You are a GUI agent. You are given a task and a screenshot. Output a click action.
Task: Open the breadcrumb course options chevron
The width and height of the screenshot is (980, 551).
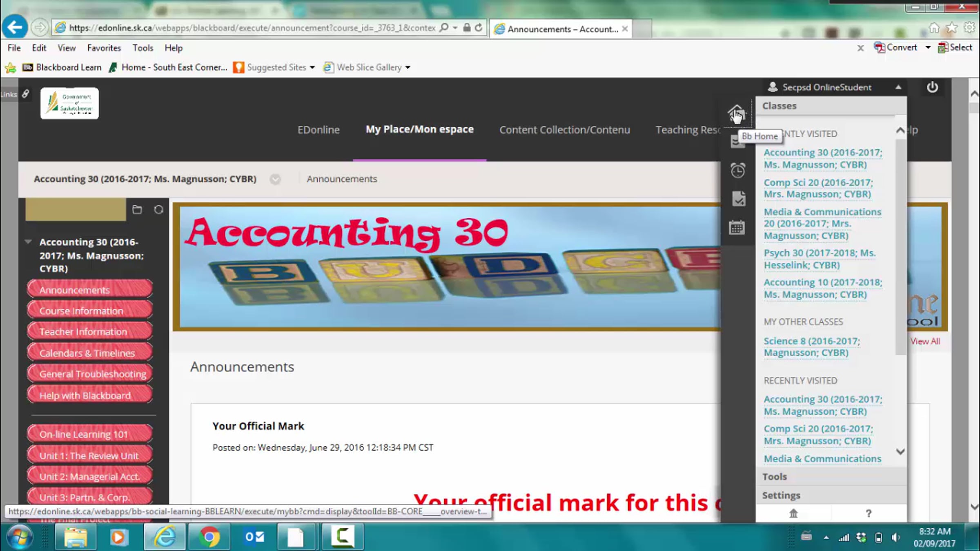click(275, 179)
